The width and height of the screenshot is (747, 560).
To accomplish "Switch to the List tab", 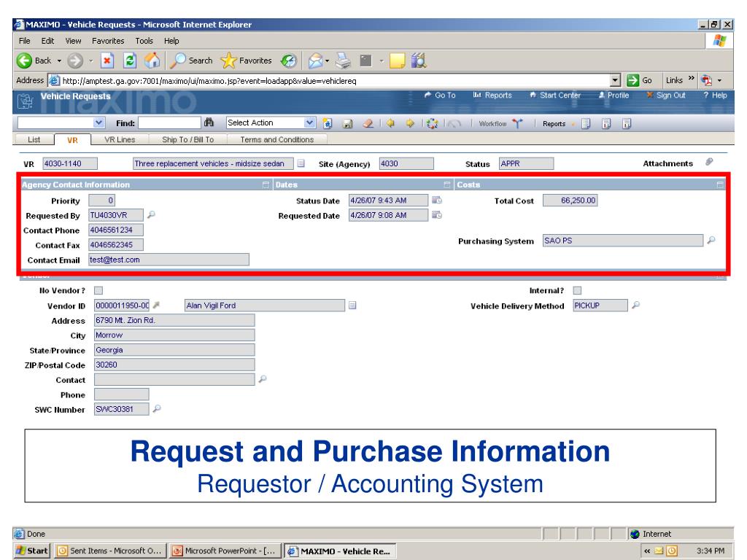I will (x=34, y=139).
